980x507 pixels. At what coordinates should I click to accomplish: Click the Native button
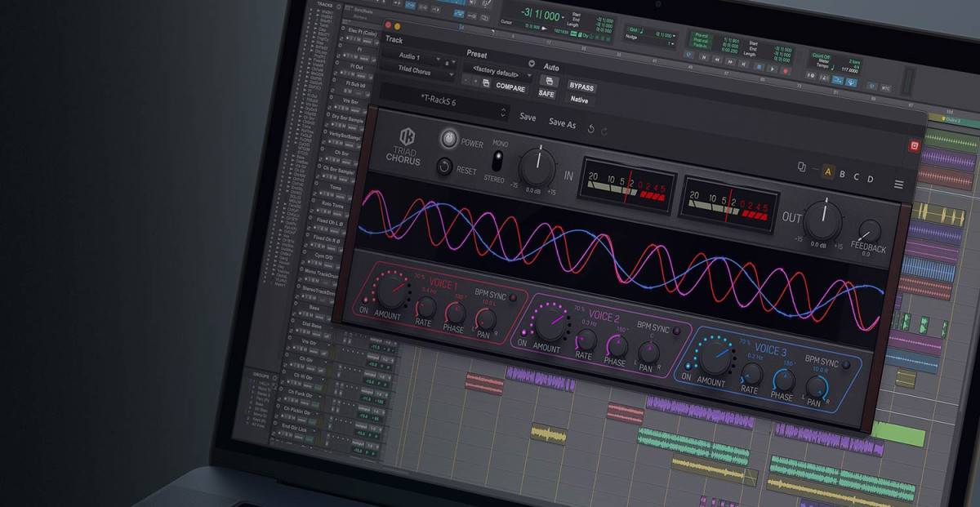pyautogui.click(x=579, y=100)
